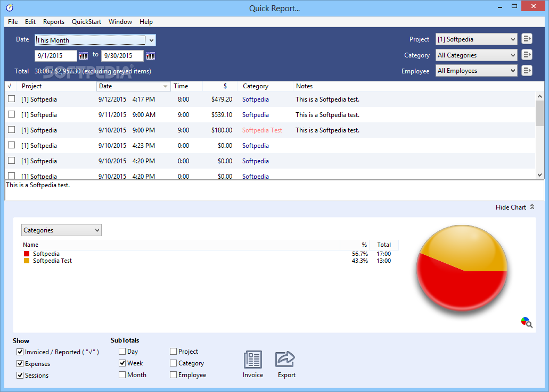Select the 9/10/2015 4:23 PM entry
The width and height of the screenshot is (549, 392).
pyautogui.click(x=270, y=145)
